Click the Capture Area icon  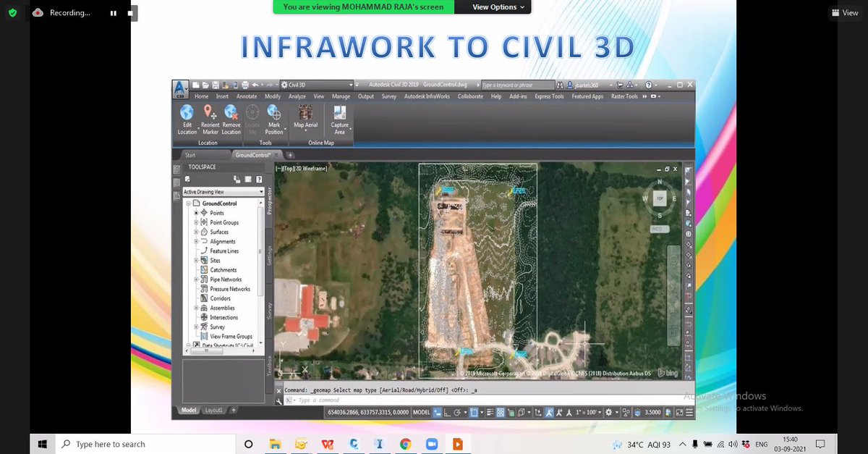[x=339, y=112]
